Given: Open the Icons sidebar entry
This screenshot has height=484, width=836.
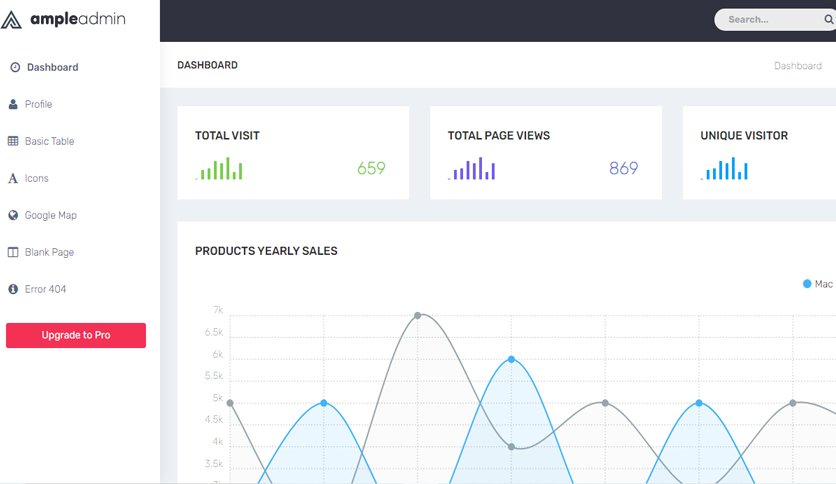Looking at the screenshot, I should tap(36, 178).
